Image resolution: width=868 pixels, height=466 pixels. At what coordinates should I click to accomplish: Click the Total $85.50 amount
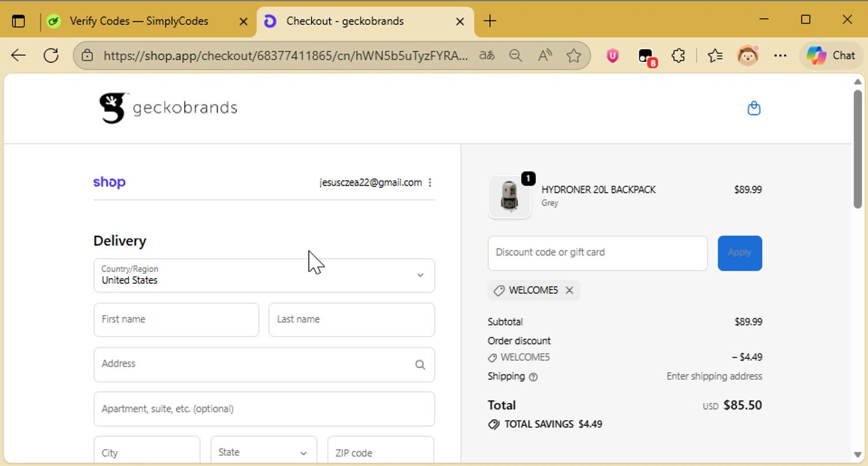coord(742,405)
